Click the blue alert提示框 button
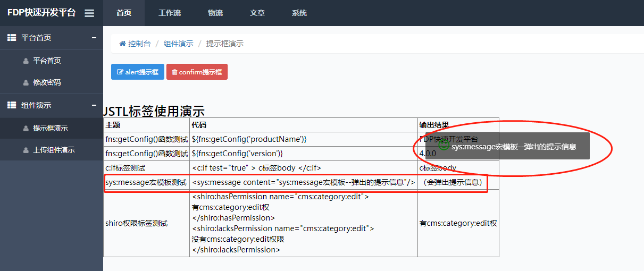 (138, 72)
